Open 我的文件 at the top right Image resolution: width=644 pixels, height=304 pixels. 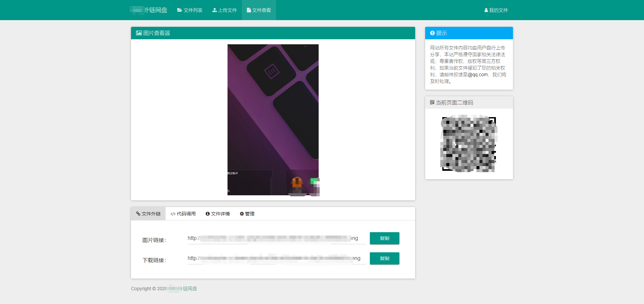point(496,10)
